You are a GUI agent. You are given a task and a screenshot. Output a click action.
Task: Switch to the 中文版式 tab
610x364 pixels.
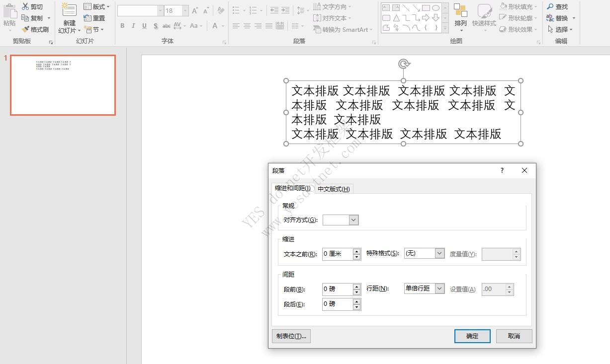pos(334,189)
